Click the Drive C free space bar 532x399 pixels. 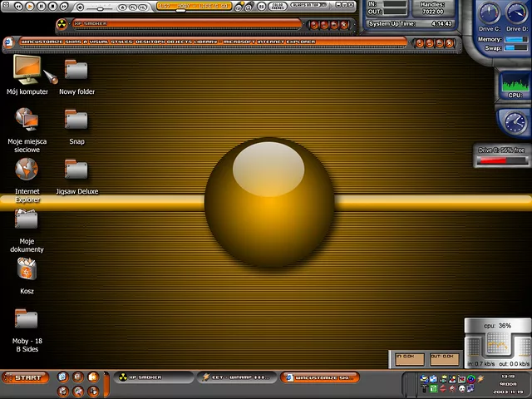click(500, 160)
